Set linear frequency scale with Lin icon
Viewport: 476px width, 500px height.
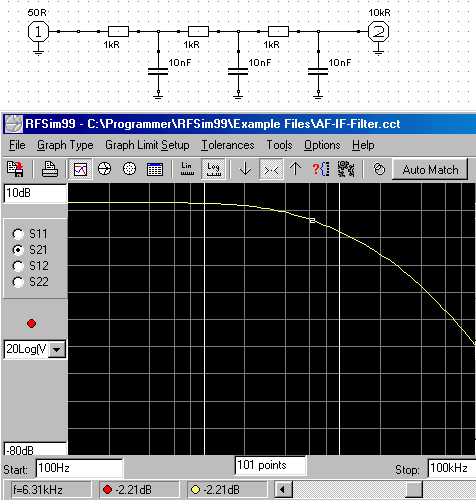pos(187,169)
